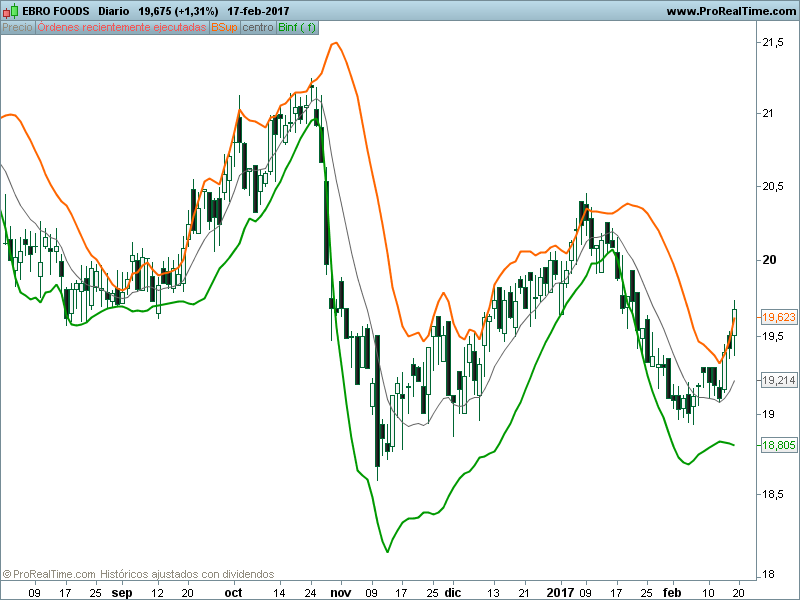This screenshot has width=800, height=600.
Task: Click the EBRO FOODS instrument name
Action: 56,11
